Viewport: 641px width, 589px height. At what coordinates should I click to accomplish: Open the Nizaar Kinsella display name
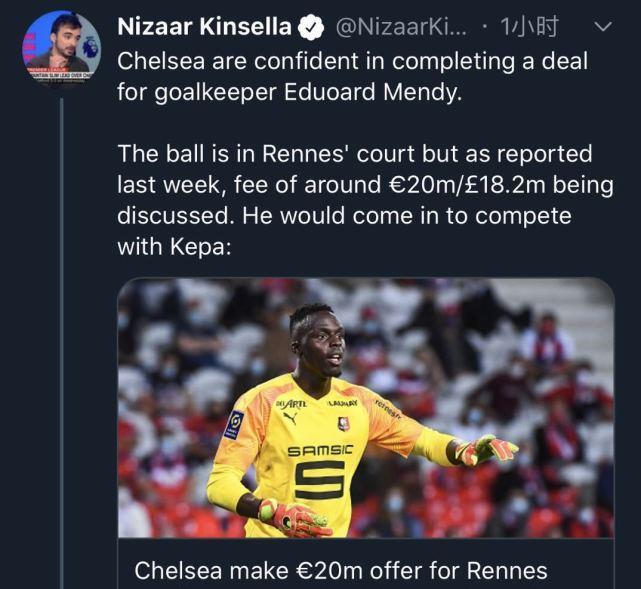point(204,27)
